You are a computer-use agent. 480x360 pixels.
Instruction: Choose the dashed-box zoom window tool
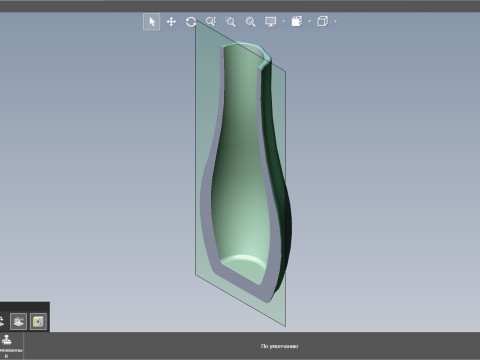click(230, 22)
